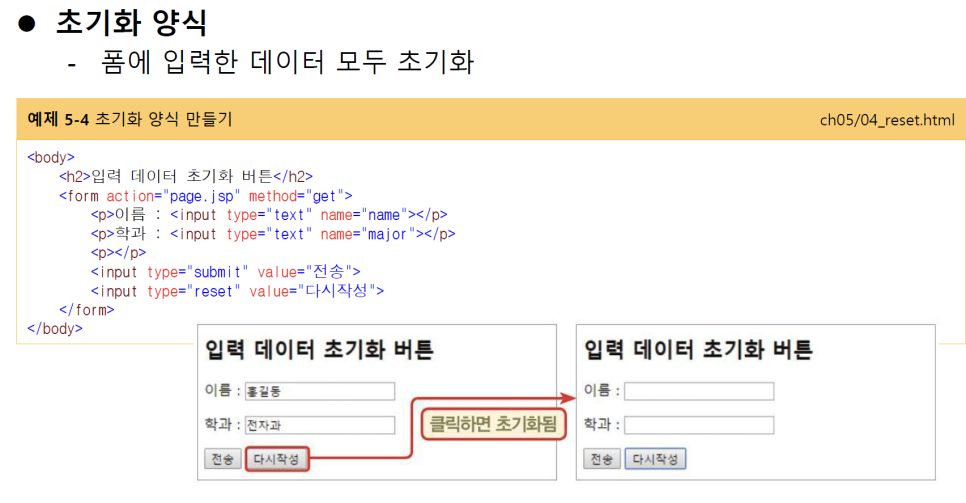Click the left example heading 입력 데이터 초기화 버튼

click(319, 350)
